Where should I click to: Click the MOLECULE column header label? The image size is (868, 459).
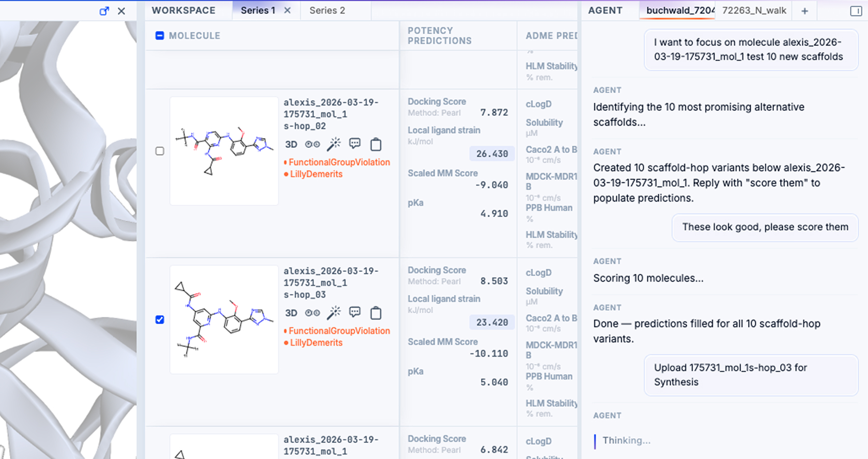tap(194, 36)
